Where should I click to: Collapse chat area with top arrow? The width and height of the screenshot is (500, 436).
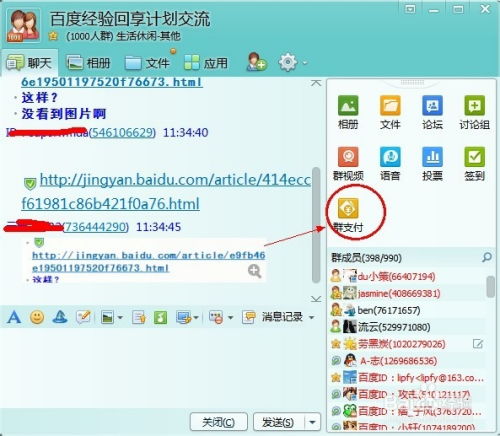(316, 83)
